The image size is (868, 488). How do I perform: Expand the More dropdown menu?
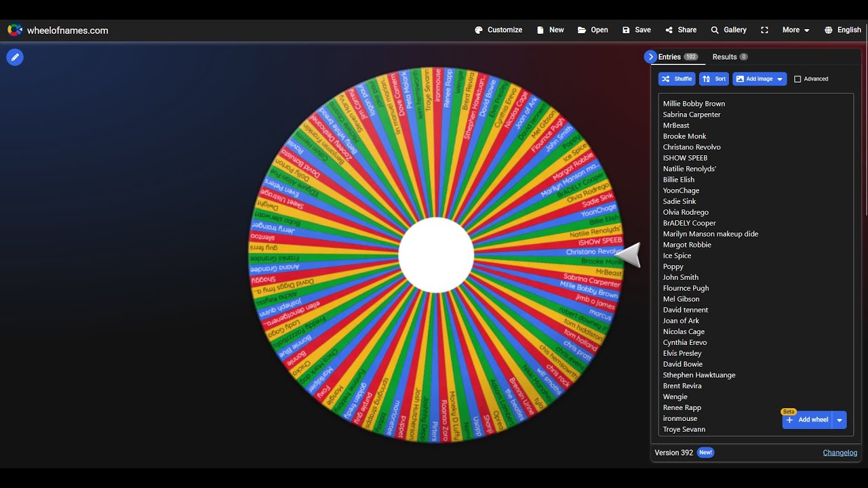click(795, 30)
